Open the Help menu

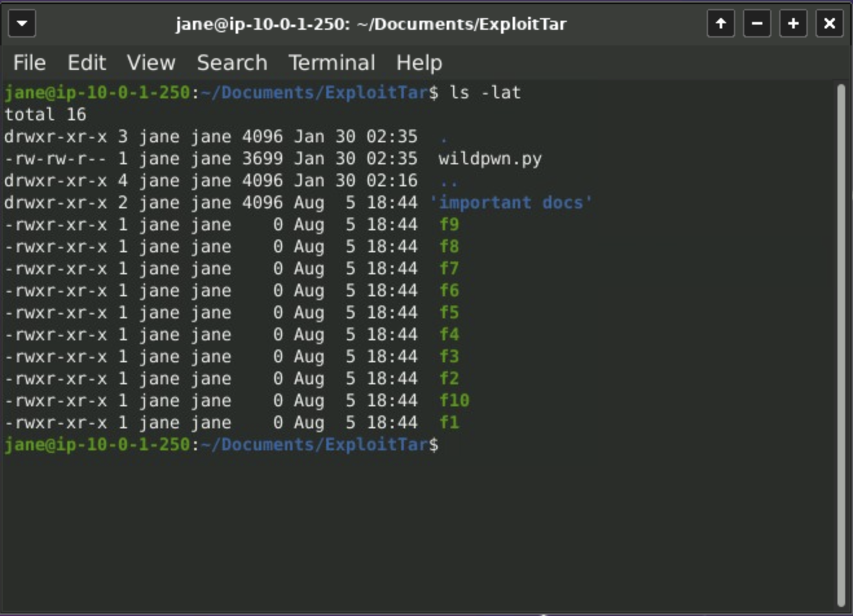coord(418,62)
